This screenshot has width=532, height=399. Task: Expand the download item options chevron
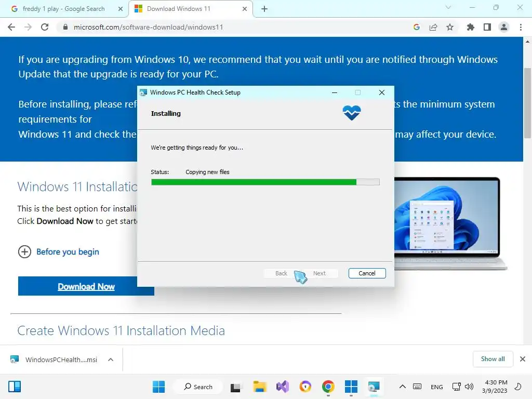click(111, 360)
